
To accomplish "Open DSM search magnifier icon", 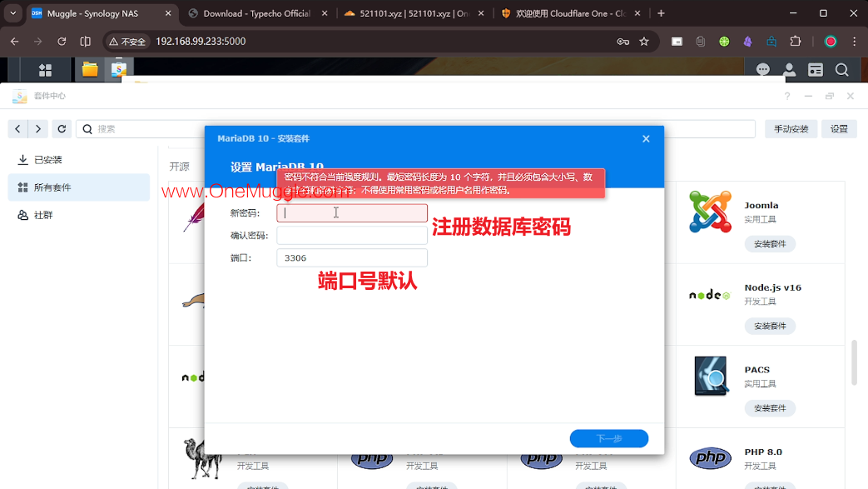I will click(842, 69).
